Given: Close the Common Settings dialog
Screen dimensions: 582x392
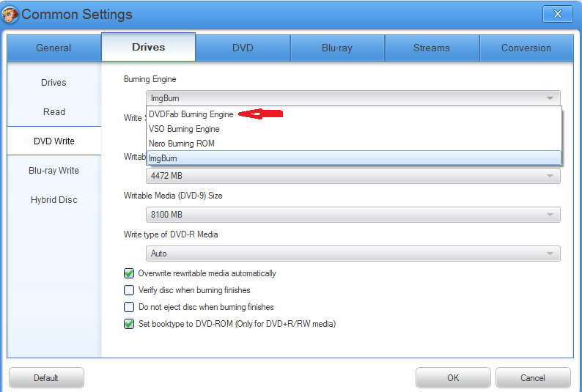Looking at the screenshot, I should coord(557,14).
